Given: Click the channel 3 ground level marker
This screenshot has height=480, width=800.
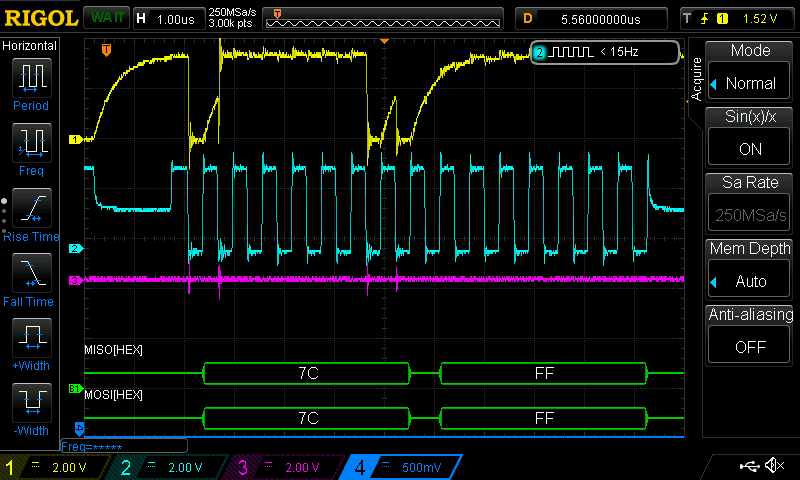Looking at the screenshot, I should click(x=76, y=281).
